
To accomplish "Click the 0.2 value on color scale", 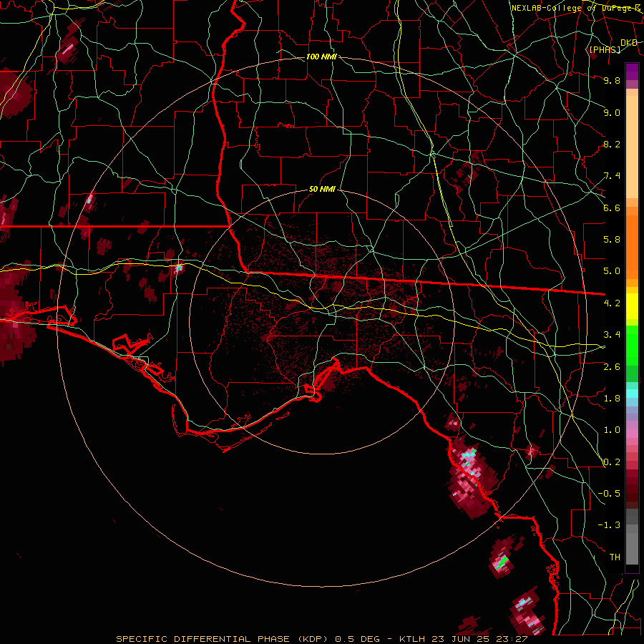I will point(612,462).
